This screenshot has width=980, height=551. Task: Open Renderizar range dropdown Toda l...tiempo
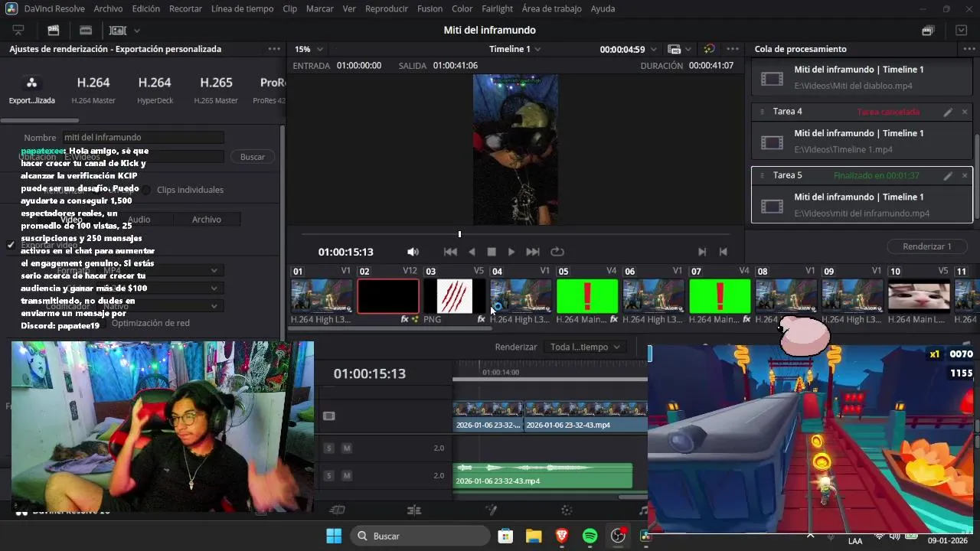click(585, 347)
